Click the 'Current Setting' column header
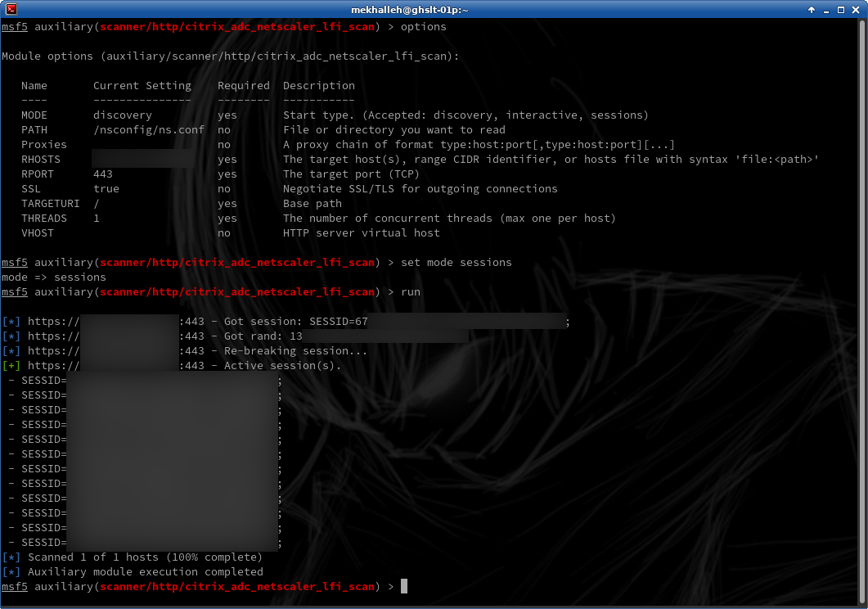This screenshot has width=868, height=609. tap(142, 86)
